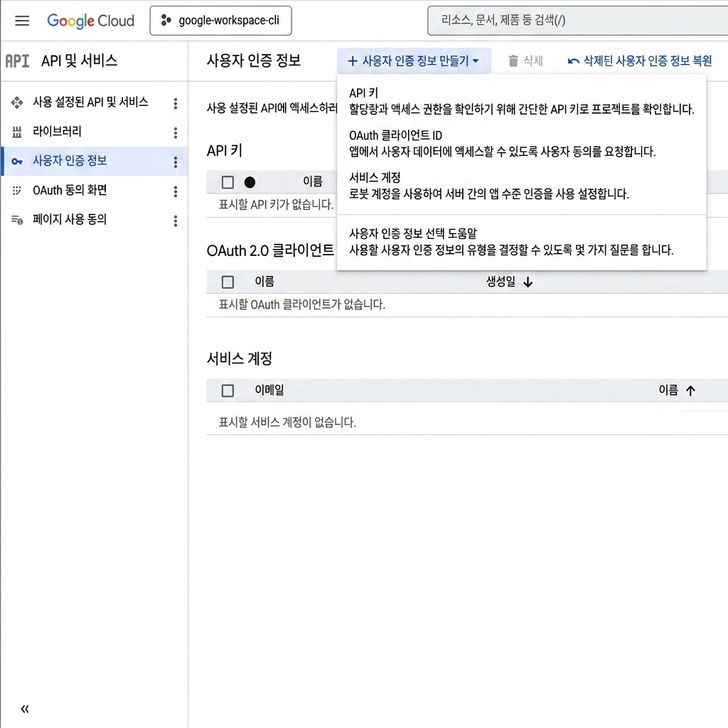Screen dimensions: 728x728
Task: Choose OAuth 클라이언트 ID menu option
Action: [521, 144]
